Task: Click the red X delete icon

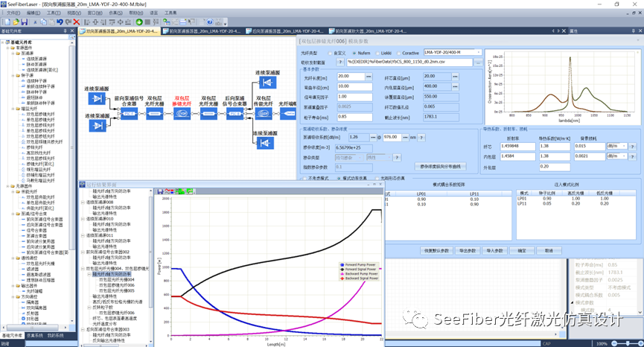Action: coord(77,22)
